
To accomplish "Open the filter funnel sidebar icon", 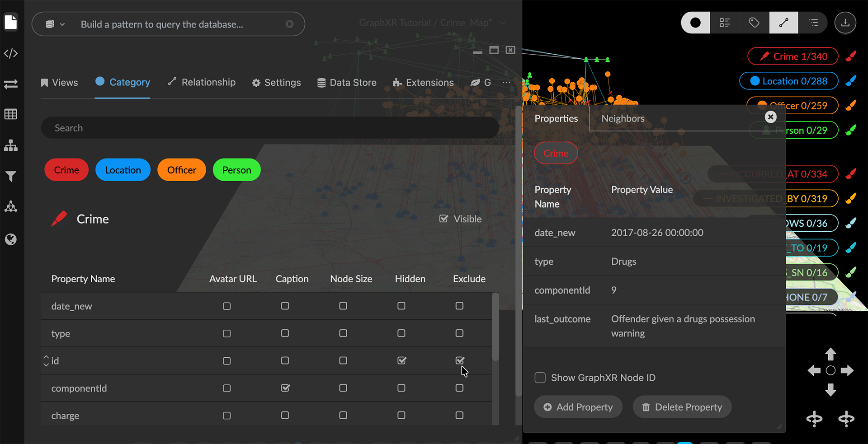I will click(x=11, y=176).
